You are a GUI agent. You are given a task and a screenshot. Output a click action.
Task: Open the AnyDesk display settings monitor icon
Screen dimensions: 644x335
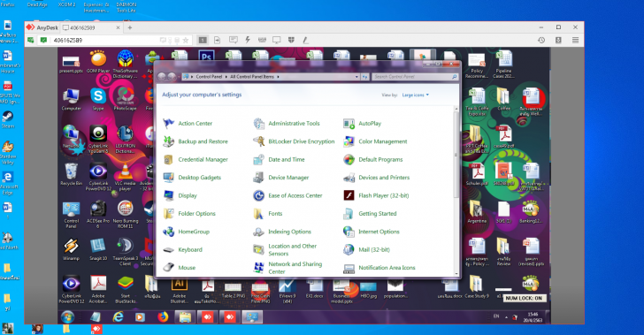click(x=276, y=40)
